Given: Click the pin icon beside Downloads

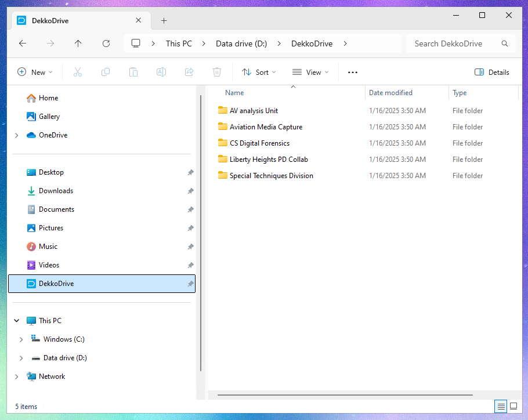Looking at the screenshot, I should pyautogui.click(x=190, y=191).
